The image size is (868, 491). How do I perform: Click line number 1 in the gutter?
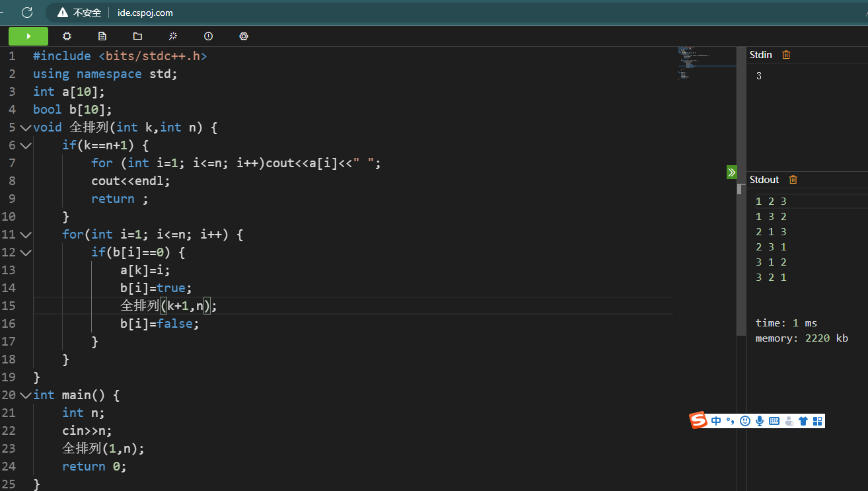coord(12,56)
